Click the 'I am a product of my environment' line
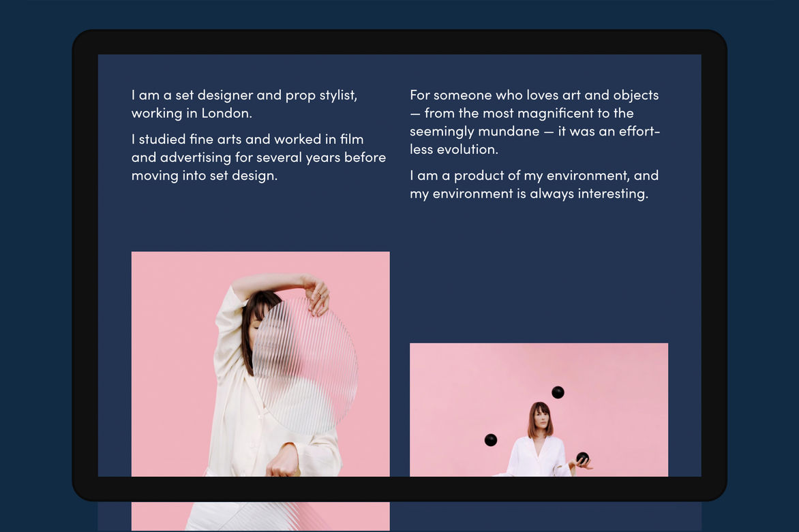The width and height of the screenshot is (799, 532). point(534,176)
